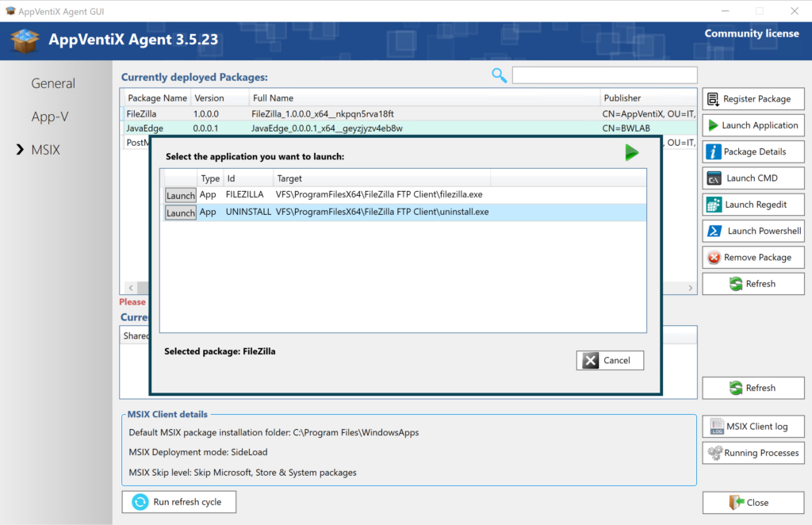Click the MSIX Client log icon
The image size is (812, 525).
click(x=718, y=426)
